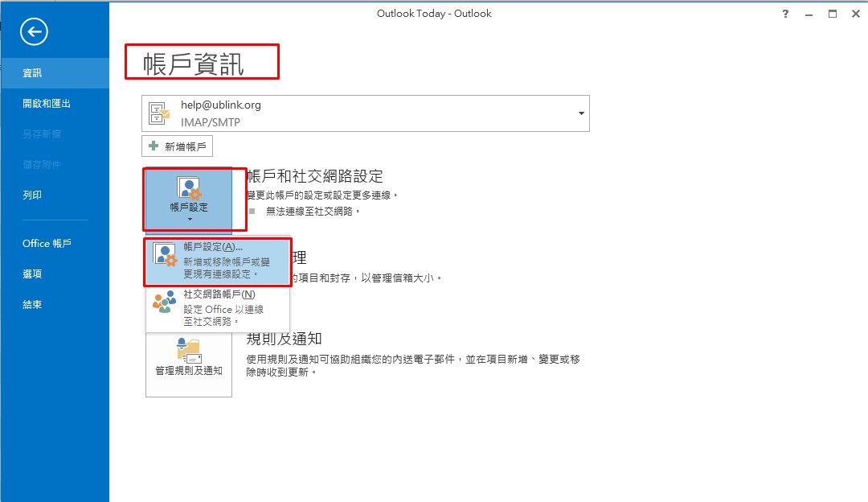Click 另存新檔 in the sidebar
This screenshot has width=868, height=502.
[x=42, y=134]
